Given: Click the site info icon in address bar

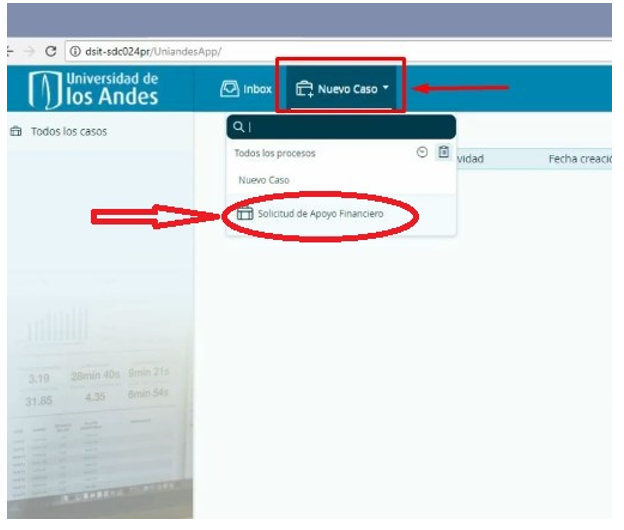Looking at the screenshot, I should 75,51.
